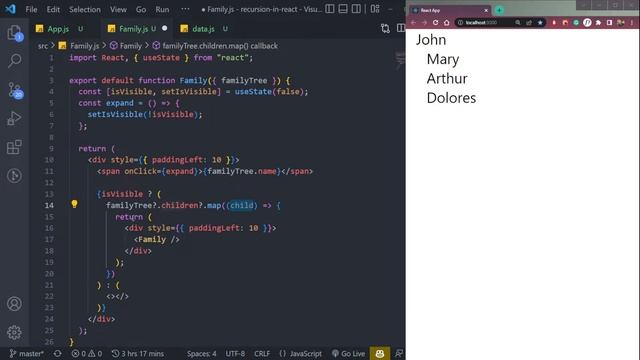This screenshot has width=640, height=360.
Task: Select src in the breadcrumb
Action: 43,46
